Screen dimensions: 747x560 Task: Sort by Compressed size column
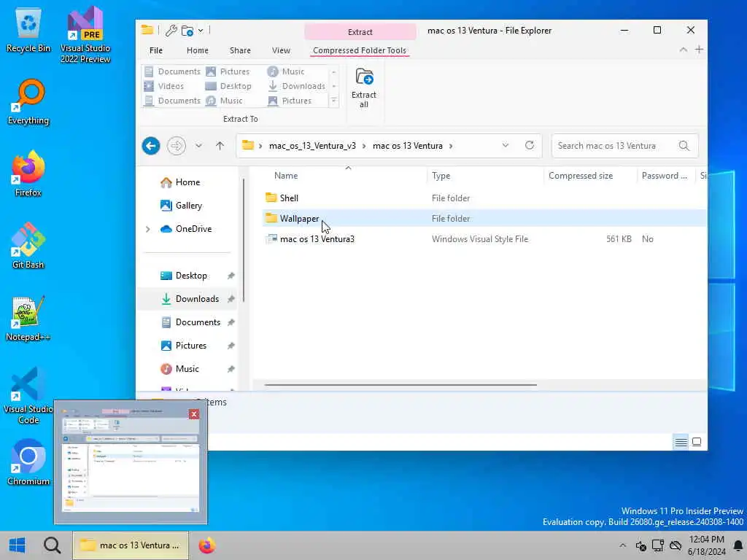(x=581, y=176)
